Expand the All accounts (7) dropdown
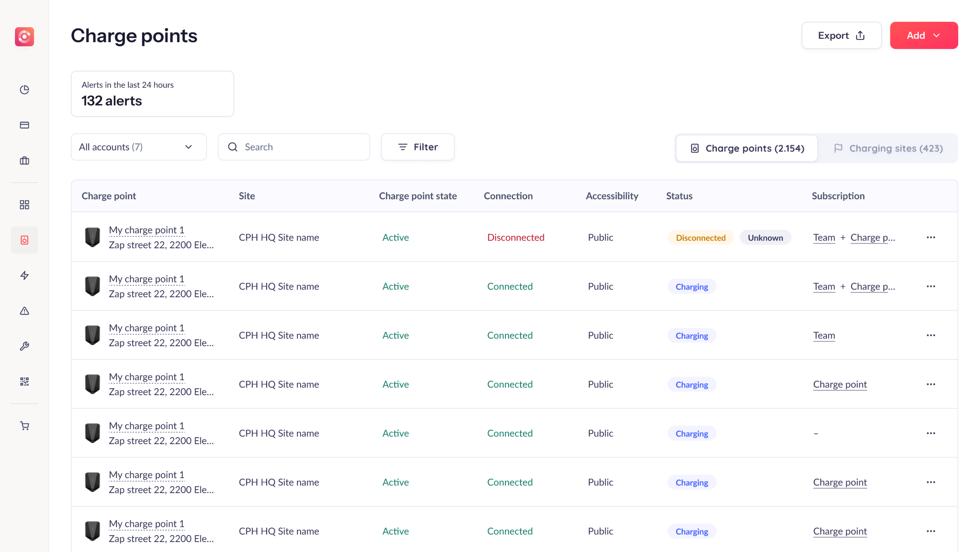This screenshot has width=980, height=552. (x=139, y=147)
